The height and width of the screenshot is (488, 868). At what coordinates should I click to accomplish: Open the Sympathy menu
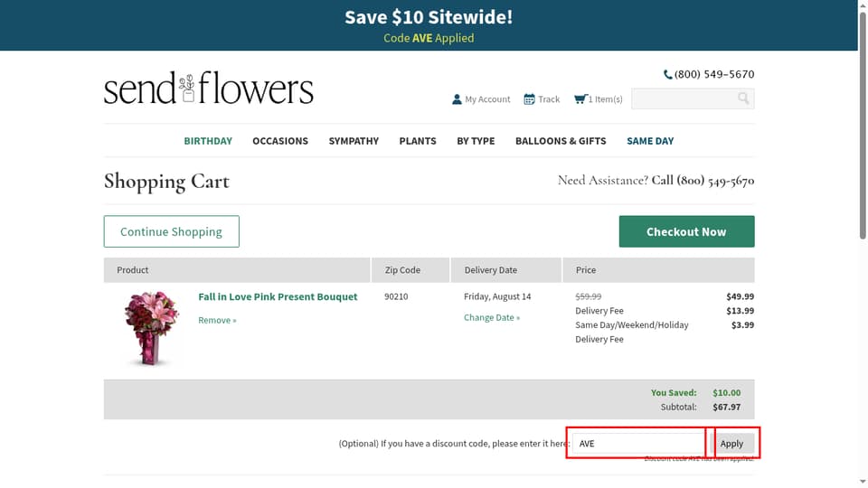354,141
